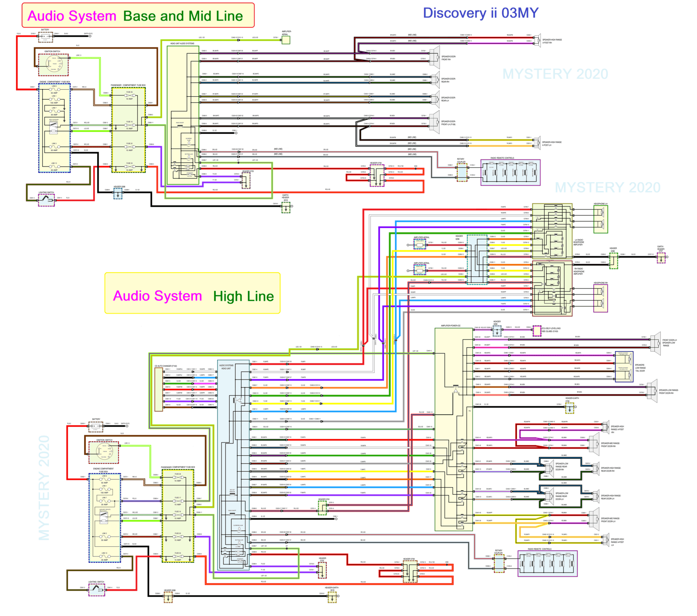Screen dimensions: 697x616
Task: Click the Header 0290 box above the power amplifier
Action: pyautogui.click(x=497, y=331)
